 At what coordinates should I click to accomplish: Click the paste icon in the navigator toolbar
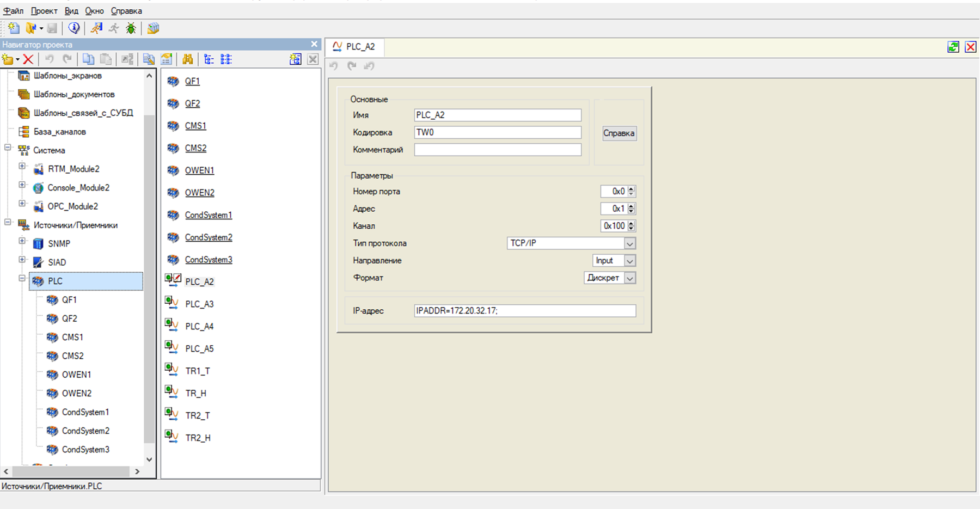coord(106,59)
